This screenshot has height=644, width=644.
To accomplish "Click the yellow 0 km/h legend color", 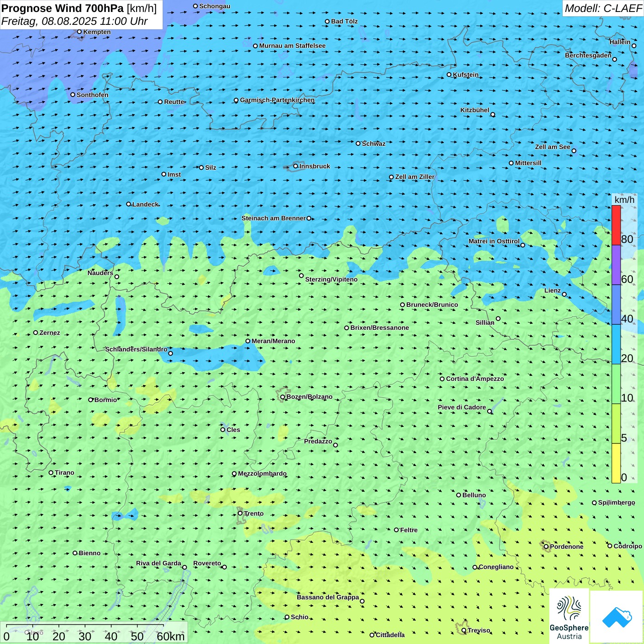I will (x=616, y=463).
